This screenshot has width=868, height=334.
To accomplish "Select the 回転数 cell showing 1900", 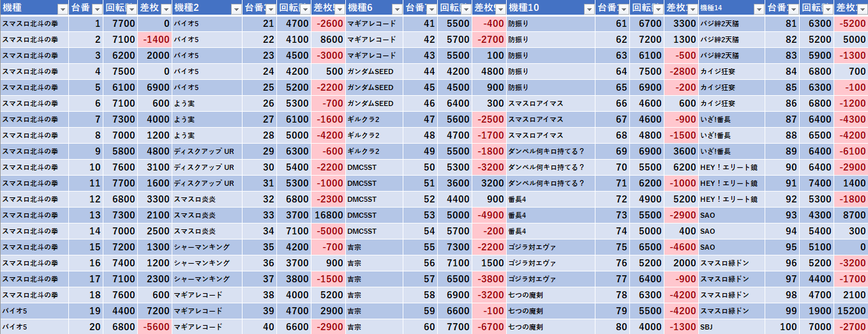I will [x=816, y=311].
